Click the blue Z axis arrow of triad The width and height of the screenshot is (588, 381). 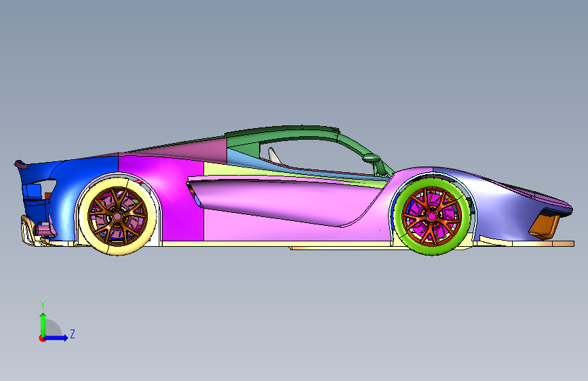point(56,338)
